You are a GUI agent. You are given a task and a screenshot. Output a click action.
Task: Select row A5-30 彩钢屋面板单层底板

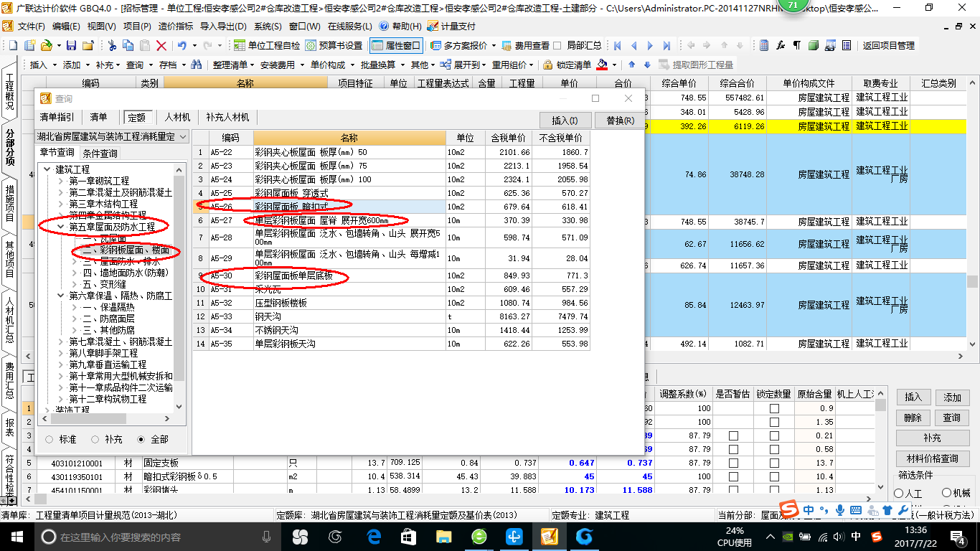(391, 276)
